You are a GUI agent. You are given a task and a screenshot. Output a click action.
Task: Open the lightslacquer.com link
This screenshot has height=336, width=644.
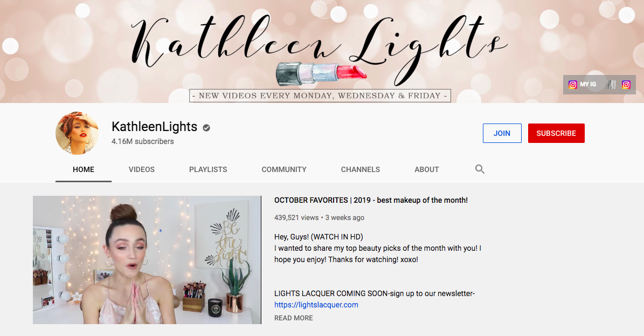click(316, 305)
